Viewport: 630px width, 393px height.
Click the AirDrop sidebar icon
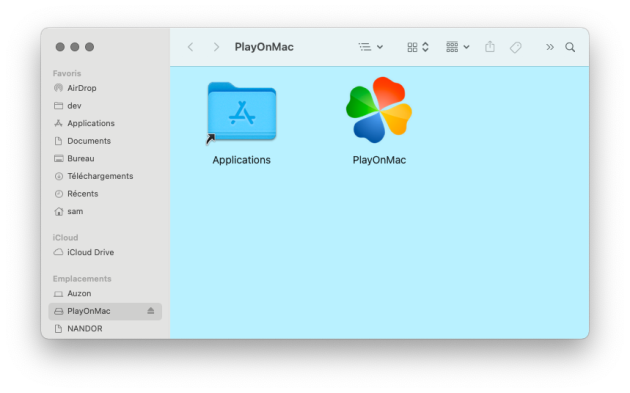point(59,88)
